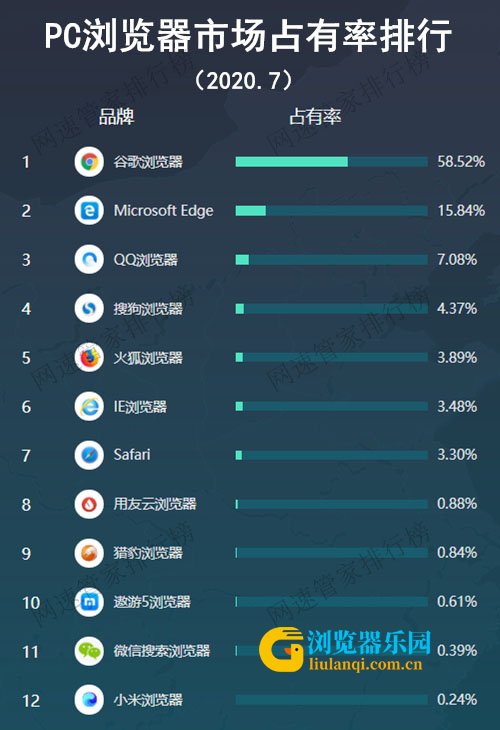Select the IE browser icon
Image resolution: width=500 pixels, height=730 pixels.
click(x=89, y=406)
